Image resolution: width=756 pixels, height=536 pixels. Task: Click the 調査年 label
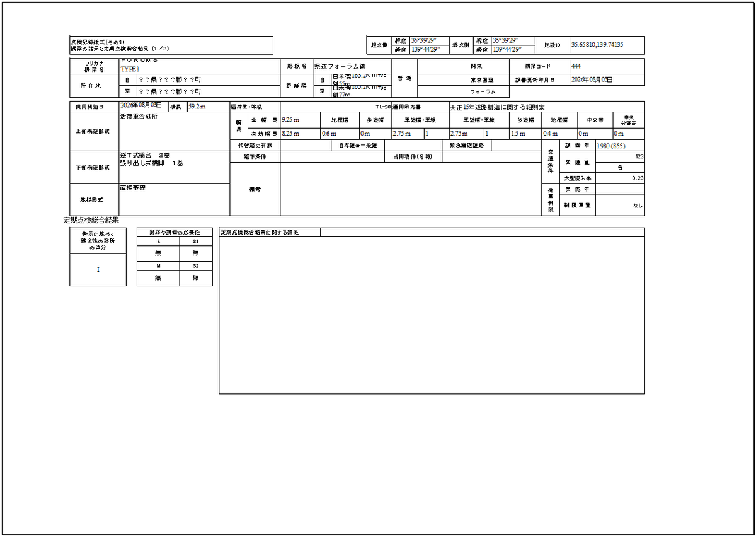[577, 145]
